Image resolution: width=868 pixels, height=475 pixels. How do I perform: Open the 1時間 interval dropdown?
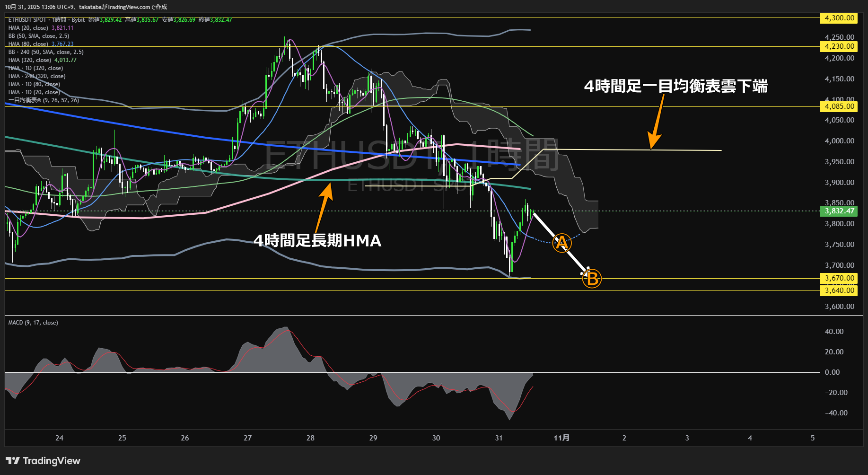point(59,20)
